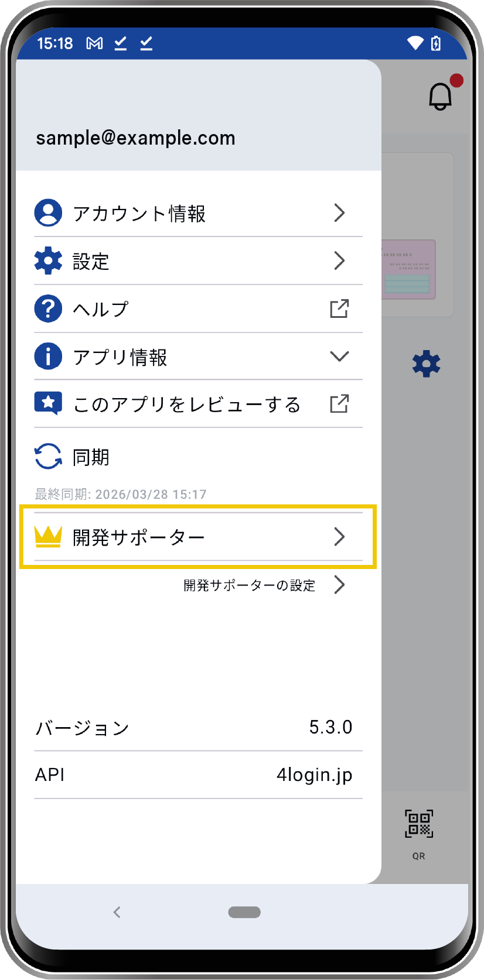Viewport: 484px width, 980px height.
Task: Tap the Android back navigation arrow
Action: pyautogui.click(x=117, y=912)
